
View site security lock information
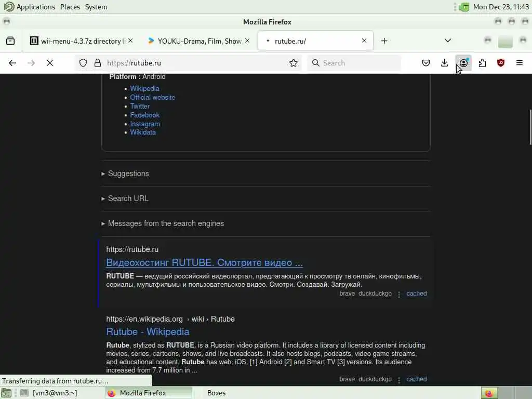point(98,63)
